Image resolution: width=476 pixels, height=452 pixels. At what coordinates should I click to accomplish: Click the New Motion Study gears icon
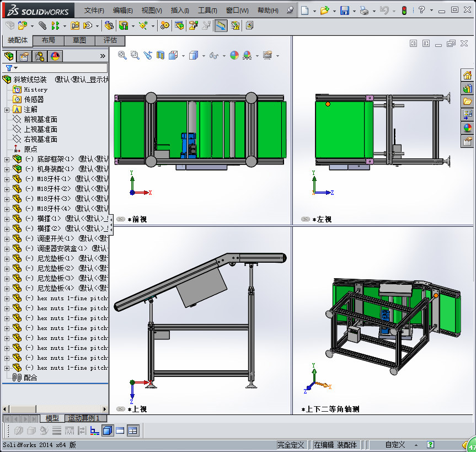pos(165,25)
